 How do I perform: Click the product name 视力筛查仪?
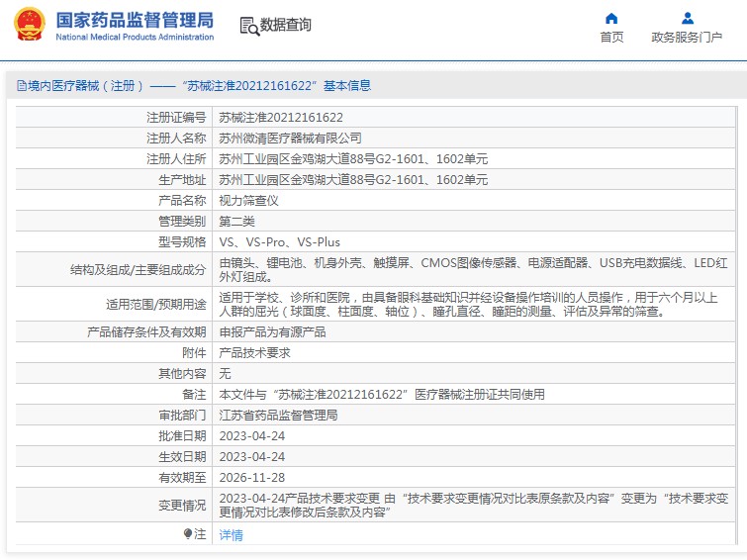[x=248, y=200]
